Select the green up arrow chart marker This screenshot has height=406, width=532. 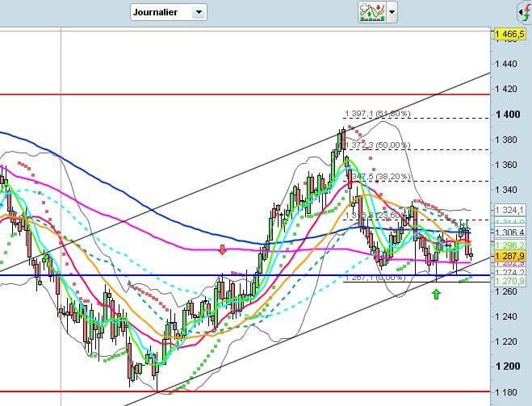click(437, 294)
